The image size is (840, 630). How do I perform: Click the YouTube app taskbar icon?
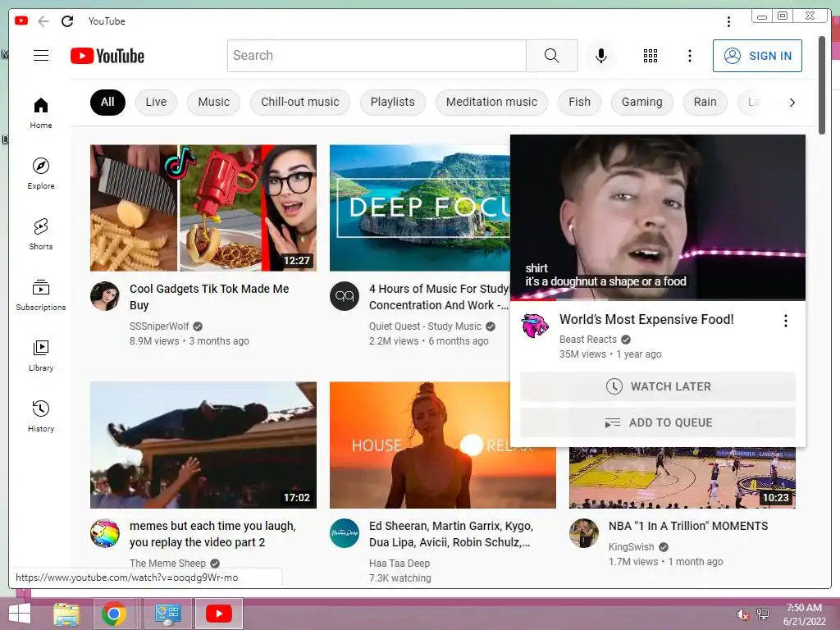218,614
